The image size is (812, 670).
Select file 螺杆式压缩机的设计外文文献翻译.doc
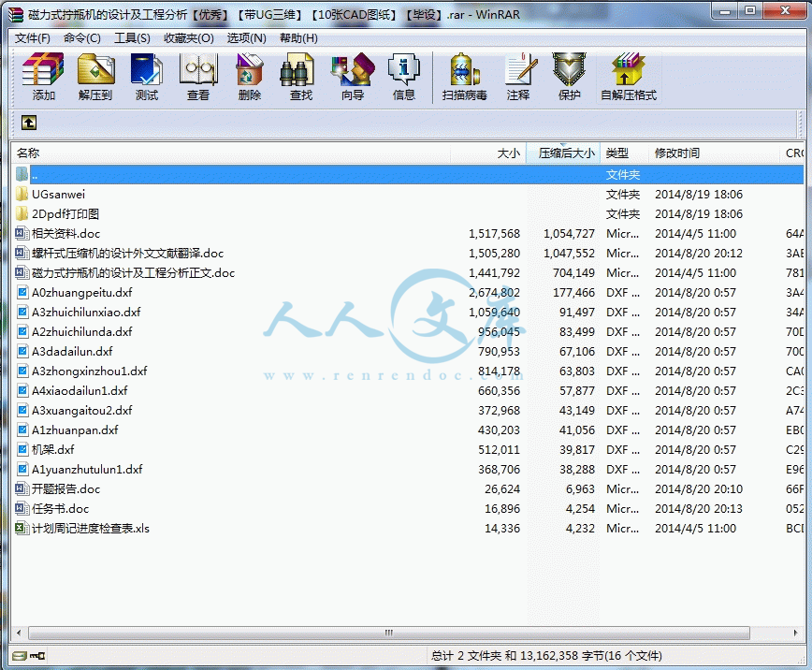point(127,254)
